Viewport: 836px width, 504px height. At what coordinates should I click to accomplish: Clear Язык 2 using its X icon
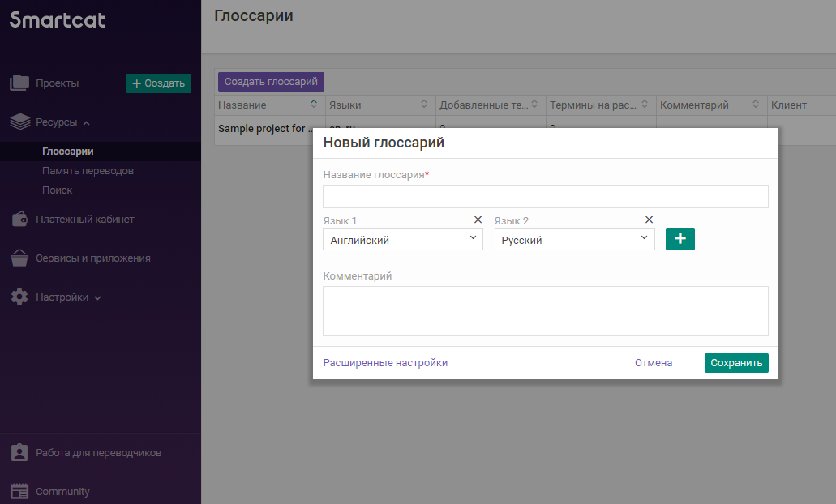(x=649, y=219)
